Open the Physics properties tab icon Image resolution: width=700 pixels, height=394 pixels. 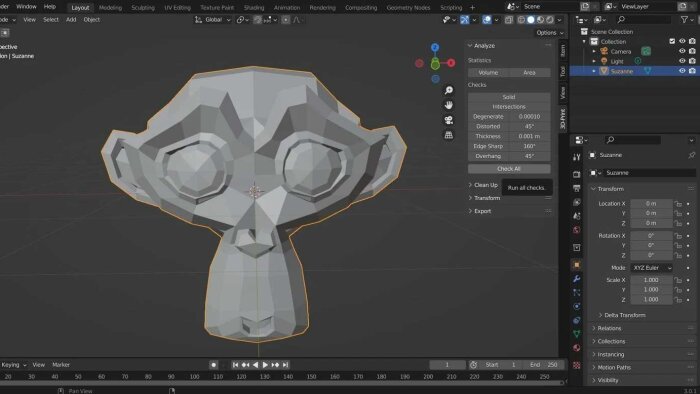pos(576,307)
